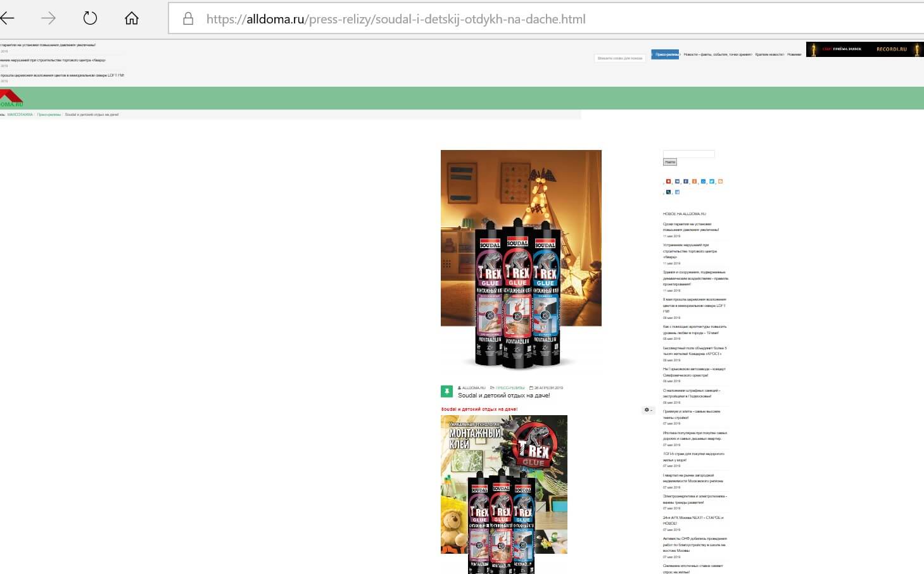
Task: Click the padlock icon in the address bar
Action: [188, 19]
